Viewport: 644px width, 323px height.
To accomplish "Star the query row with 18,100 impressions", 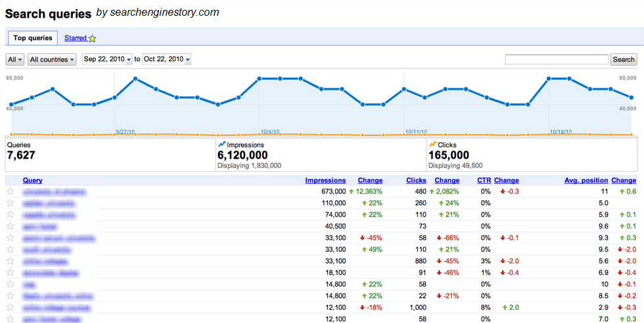I will point(11,272).
